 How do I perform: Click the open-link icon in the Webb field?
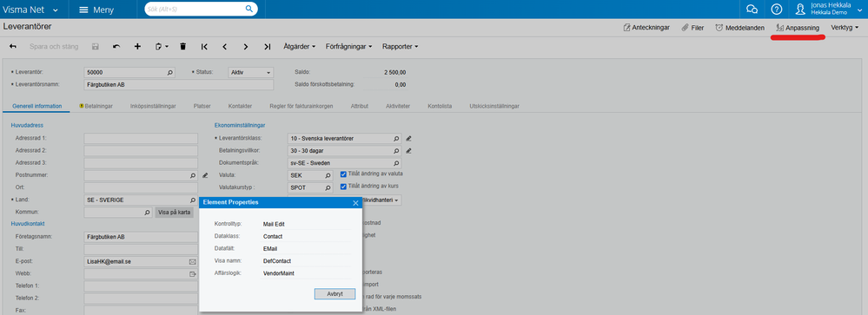(x=193, y=274)
